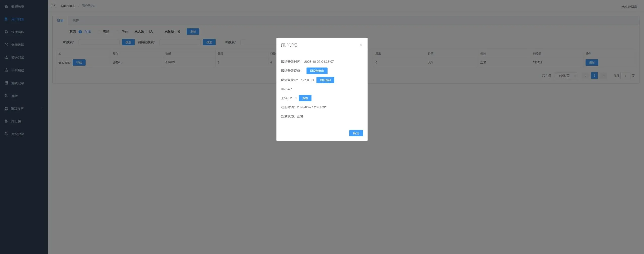Click 查看 button next to 上级ID
Screen dimensions: 644x254
click(x=305, y=98)
